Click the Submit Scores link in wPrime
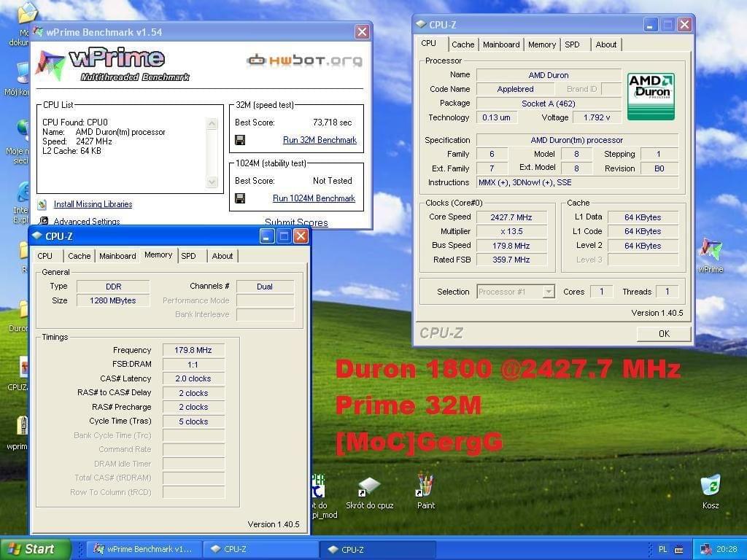The height and width of the screenshot is (560, 747). click(296, 222)
